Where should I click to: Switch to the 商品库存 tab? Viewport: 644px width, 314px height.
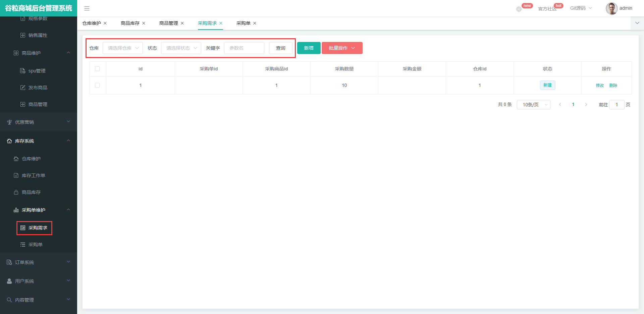tap(130, 23)
